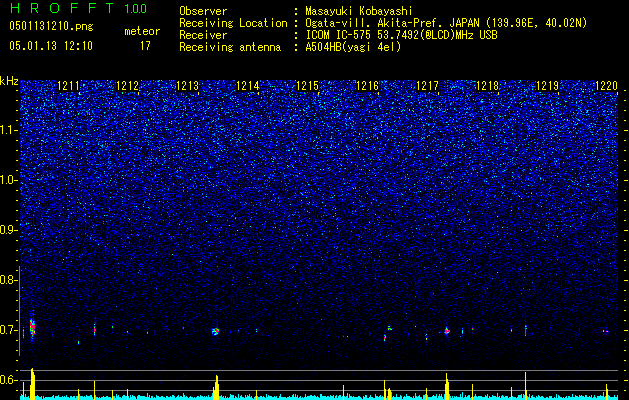Select the 1.1 frequency axis label
Screen dimensions: 629x400
(8, 130)
